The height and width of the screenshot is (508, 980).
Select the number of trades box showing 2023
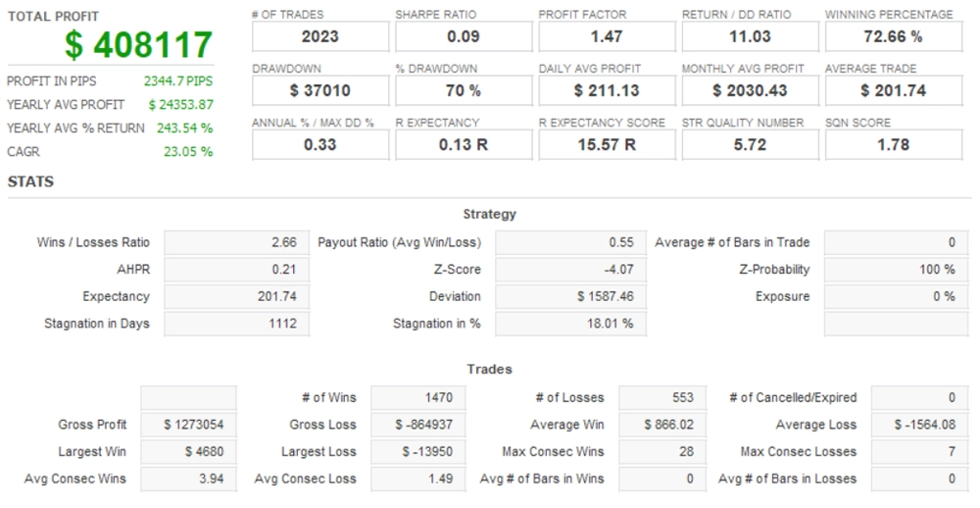tap(320, 36)
